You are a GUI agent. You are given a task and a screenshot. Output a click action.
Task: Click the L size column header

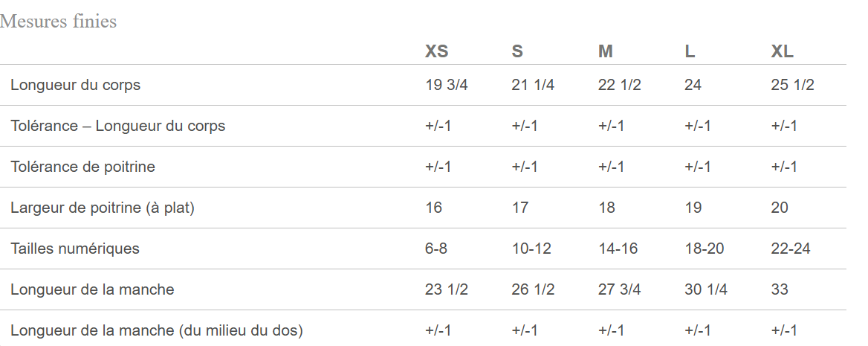(690, 51)
